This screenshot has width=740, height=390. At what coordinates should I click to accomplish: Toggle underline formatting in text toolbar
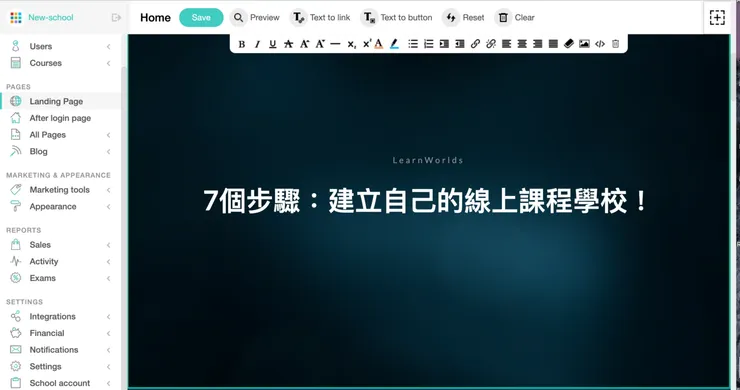(x=272, y=44)
